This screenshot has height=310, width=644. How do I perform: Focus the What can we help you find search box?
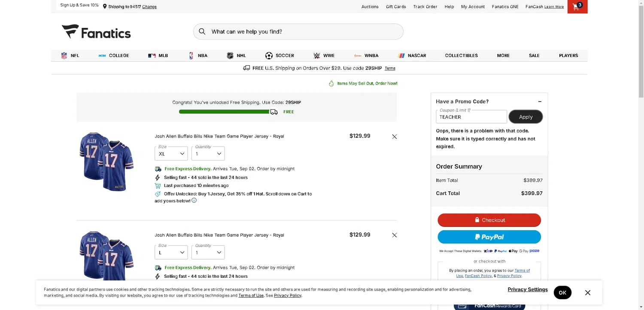(298, 31)
